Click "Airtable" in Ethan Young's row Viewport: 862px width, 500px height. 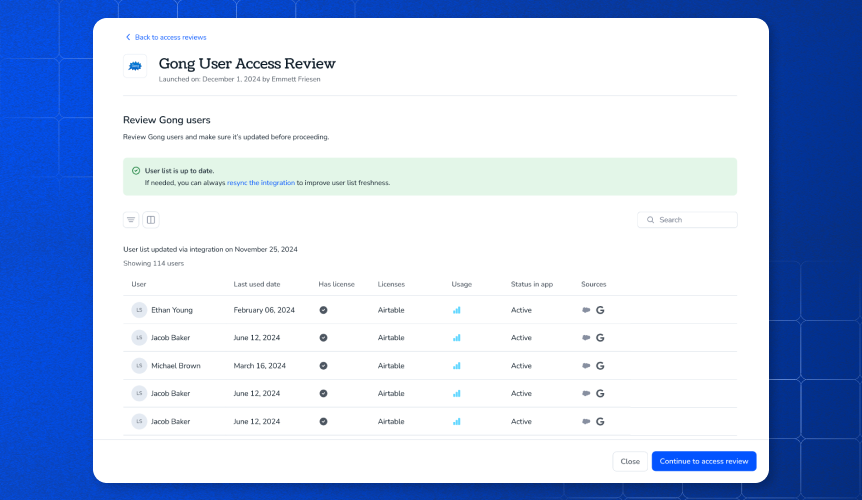391,310
